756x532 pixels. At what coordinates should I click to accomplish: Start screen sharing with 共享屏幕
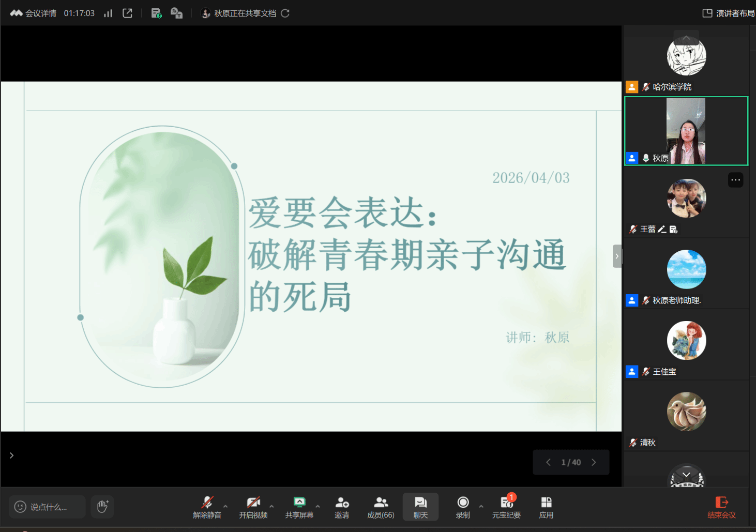tap(299, 507)
